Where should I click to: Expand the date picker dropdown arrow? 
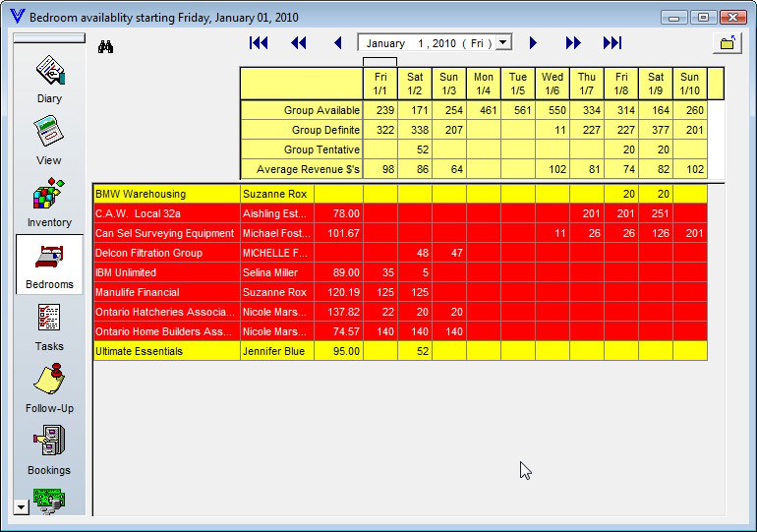click(x=503, y=43)
